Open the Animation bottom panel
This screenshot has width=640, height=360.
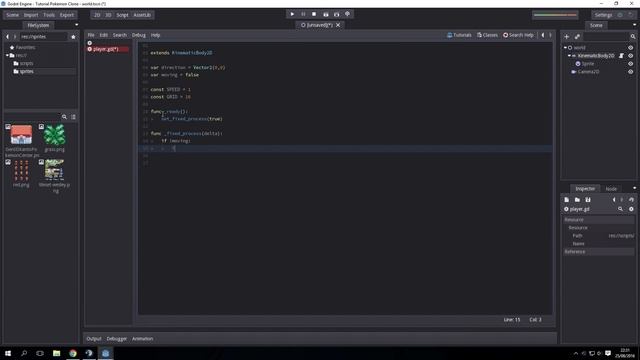(142, 339)
